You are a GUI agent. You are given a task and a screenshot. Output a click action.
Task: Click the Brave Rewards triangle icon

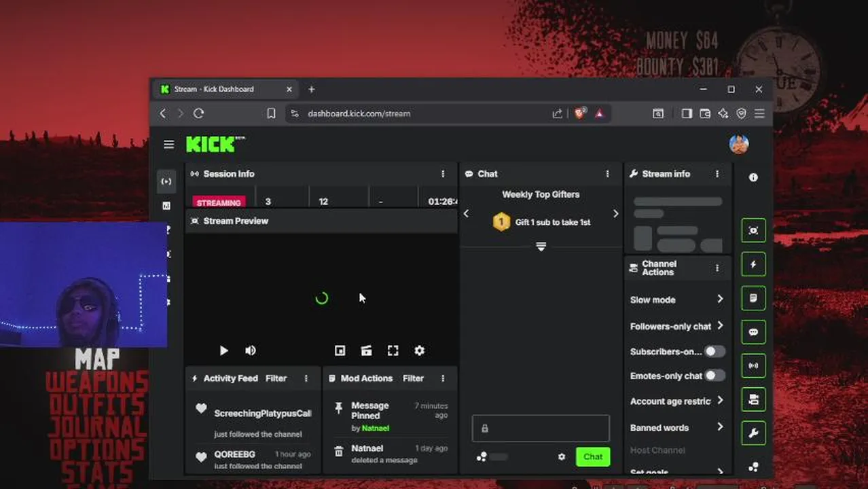pos(599,113)
